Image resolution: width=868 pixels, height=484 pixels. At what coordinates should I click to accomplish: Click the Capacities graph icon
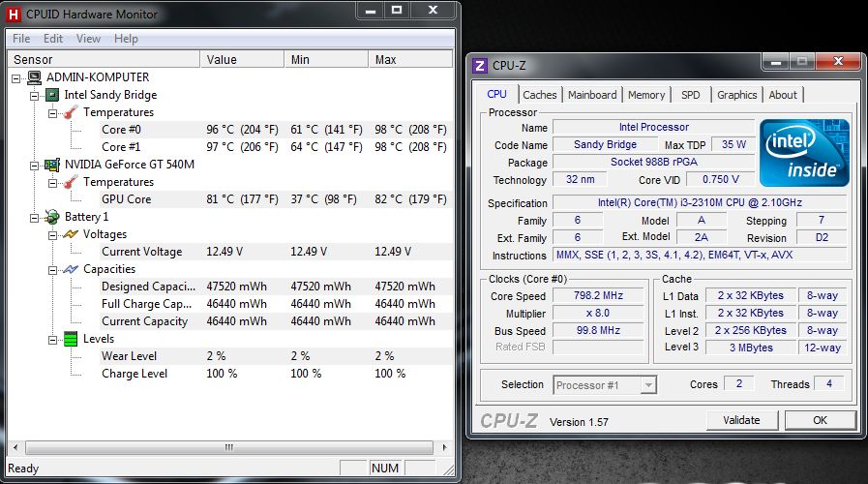[x=71, y=269]
